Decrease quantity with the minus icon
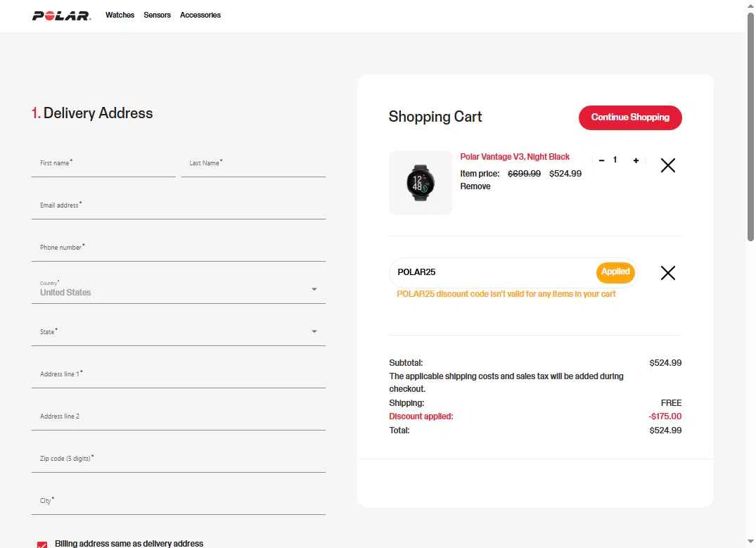Viewport: 756px width, 548px height. click(601, 160)
